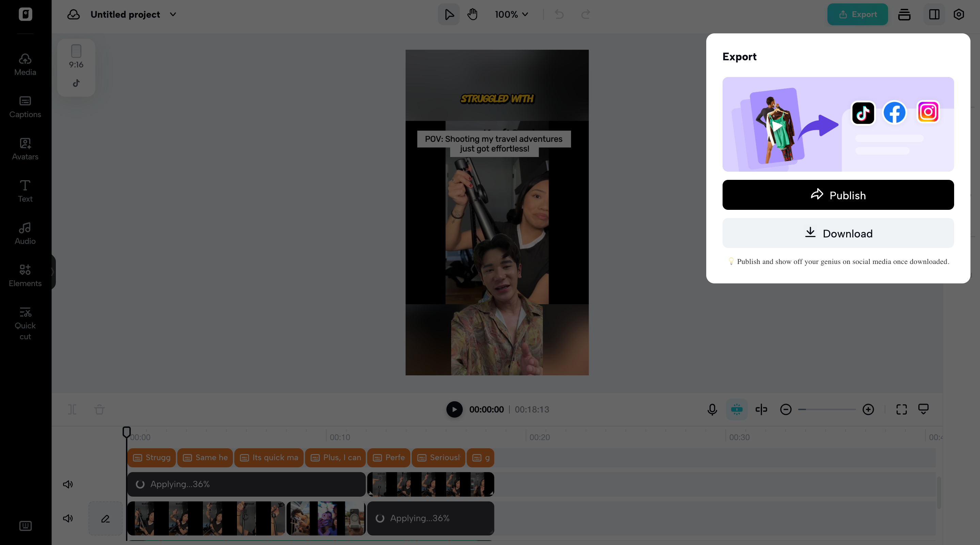The image size is (980, 545).
Task: Open the Text panel in the sidebar
Action: [x=25, y=191]
